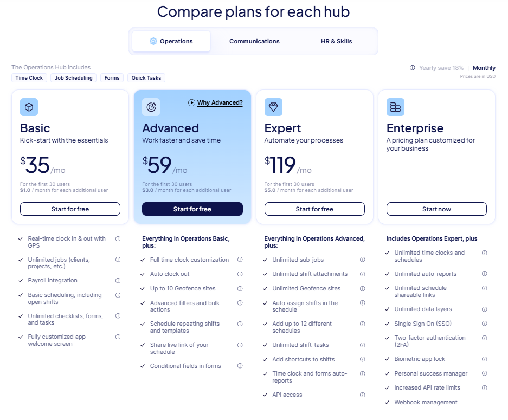Switch to the Communications tab
This screenshot has width=508, height=420.
tap(254, 41)
